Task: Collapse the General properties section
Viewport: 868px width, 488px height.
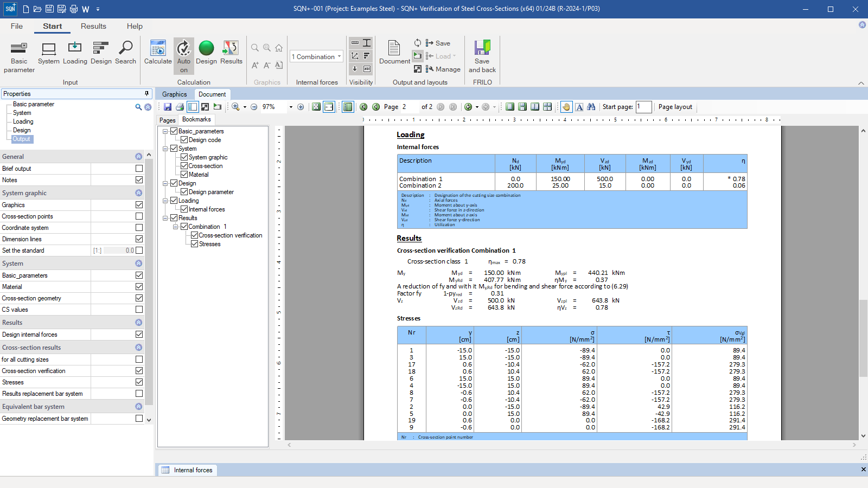Action: [139, 157]
